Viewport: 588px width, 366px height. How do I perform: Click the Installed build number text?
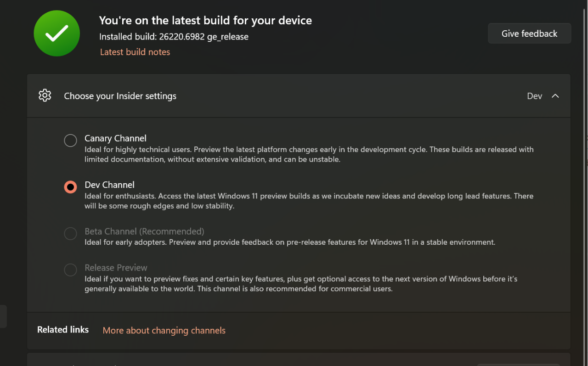point(174,37)
